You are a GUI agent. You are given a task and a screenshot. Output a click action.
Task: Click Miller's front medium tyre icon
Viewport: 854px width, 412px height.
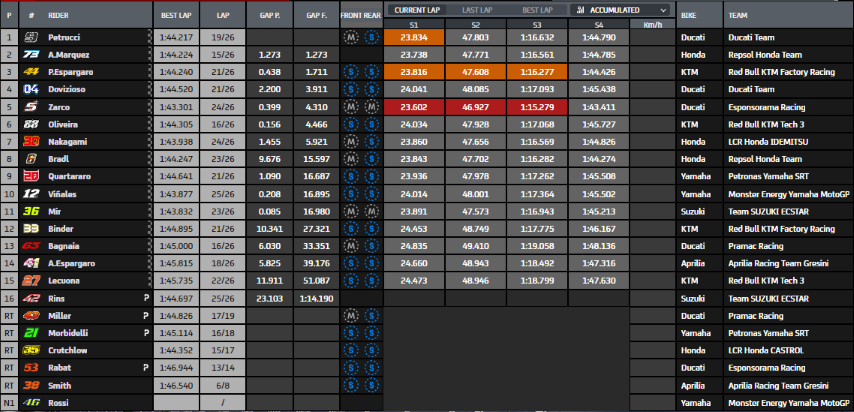[x=351, y=314]
